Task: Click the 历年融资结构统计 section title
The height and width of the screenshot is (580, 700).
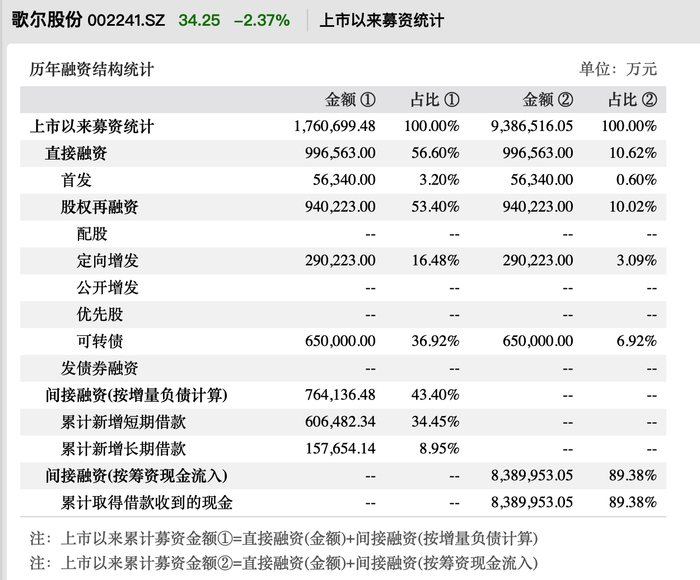Action: pyautogui.click(x=92, y=69)
